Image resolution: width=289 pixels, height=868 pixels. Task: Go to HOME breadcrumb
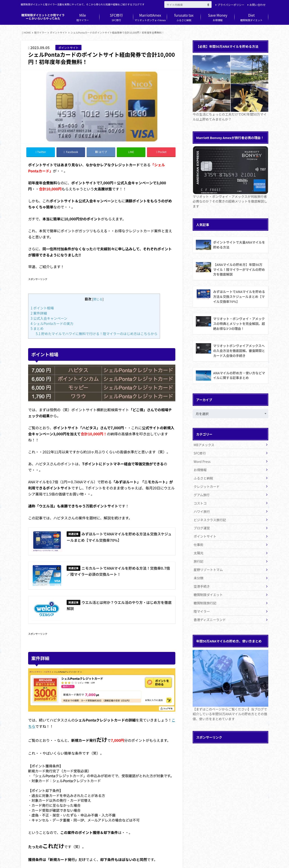[x=27, y=33]
